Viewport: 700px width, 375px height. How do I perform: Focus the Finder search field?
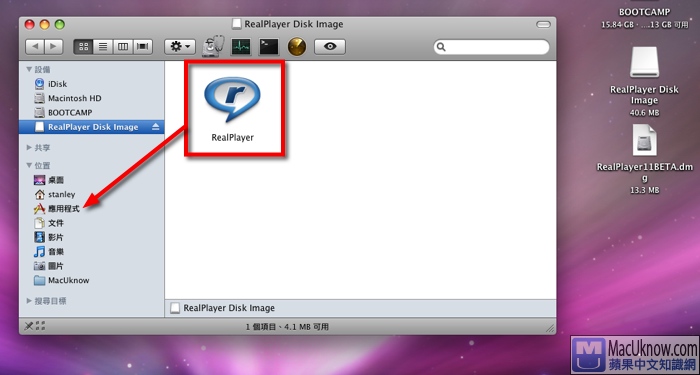tap(492, 47)
